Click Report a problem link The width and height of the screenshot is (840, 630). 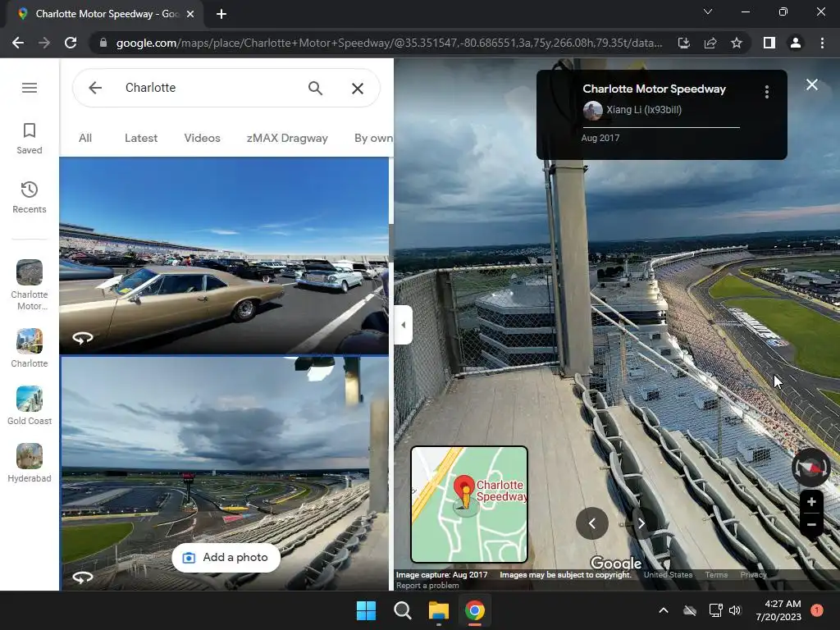coord(427,586)
